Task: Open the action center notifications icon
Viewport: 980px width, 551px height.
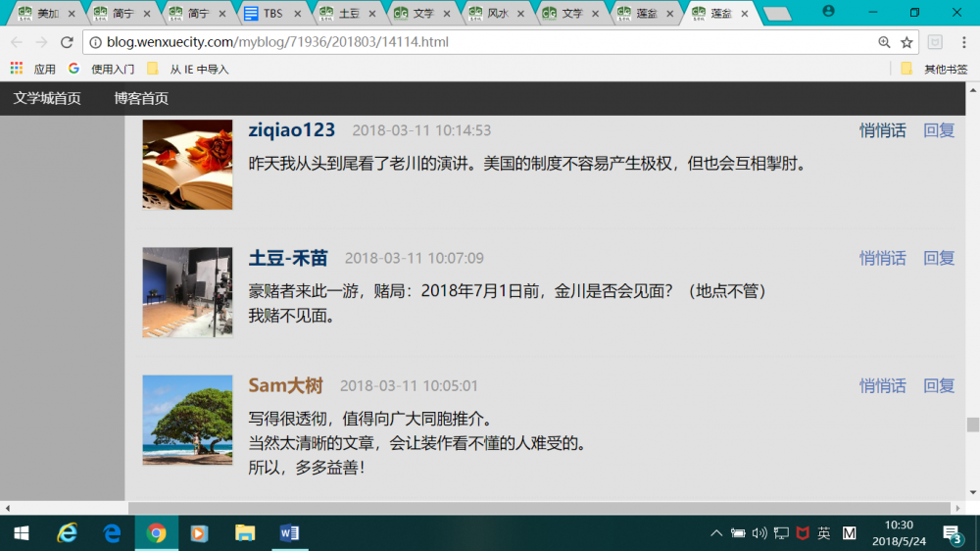Action: [x=952, y=533]
